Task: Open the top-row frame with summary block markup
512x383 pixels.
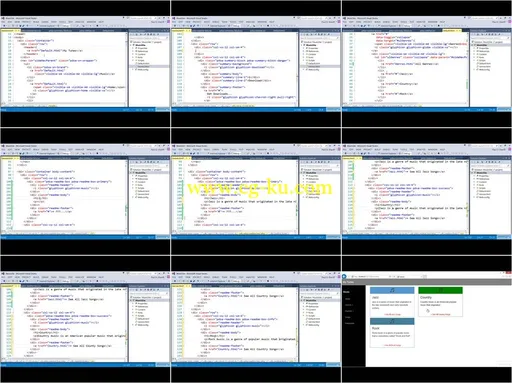Action: 256,64
